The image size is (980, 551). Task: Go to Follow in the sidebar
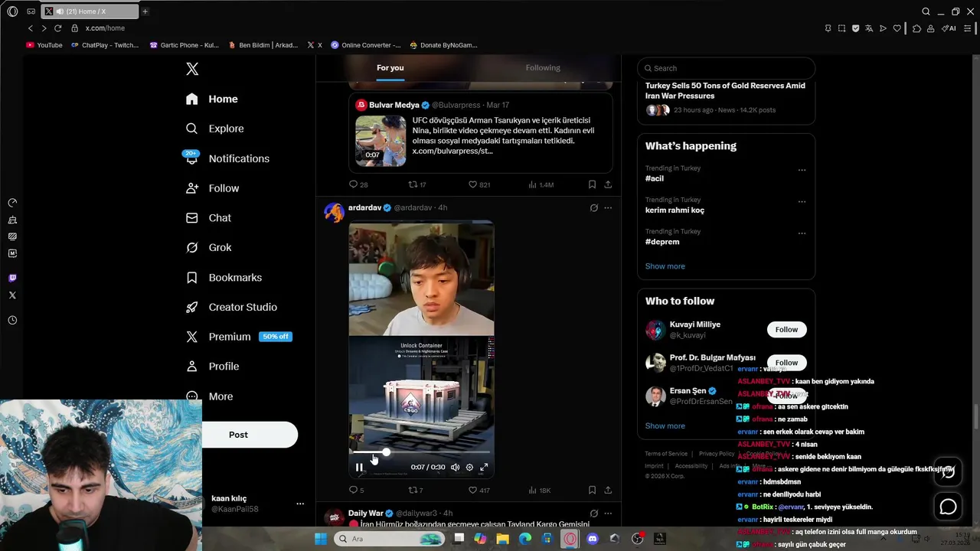coord(213,188)
